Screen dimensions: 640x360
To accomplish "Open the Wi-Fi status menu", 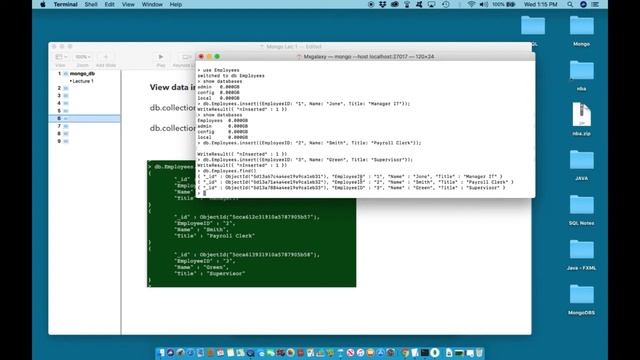I will point(471,4).
